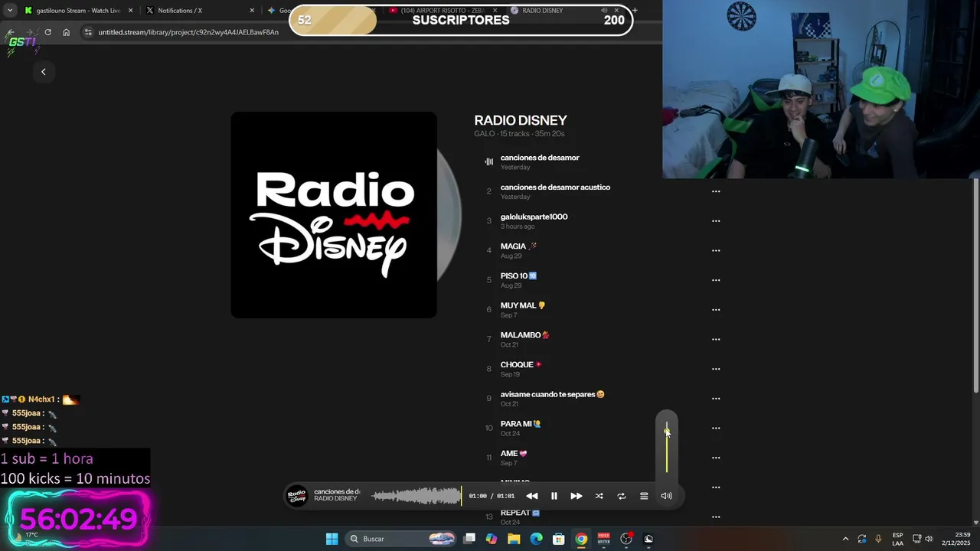The width and height of the screenshot is (980, 551).
Task: Go to browser home page
Action: [67, 32]
